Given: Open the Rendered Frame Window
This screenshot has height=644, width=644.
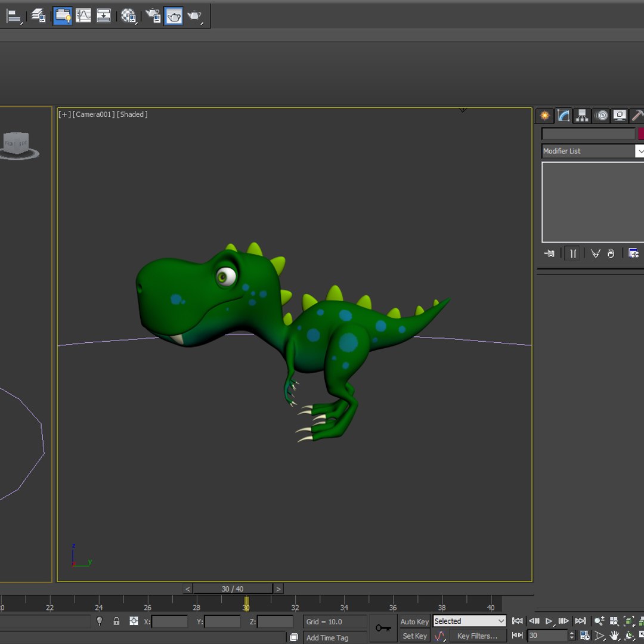Looking at the screenshot, I should point(174,16).
